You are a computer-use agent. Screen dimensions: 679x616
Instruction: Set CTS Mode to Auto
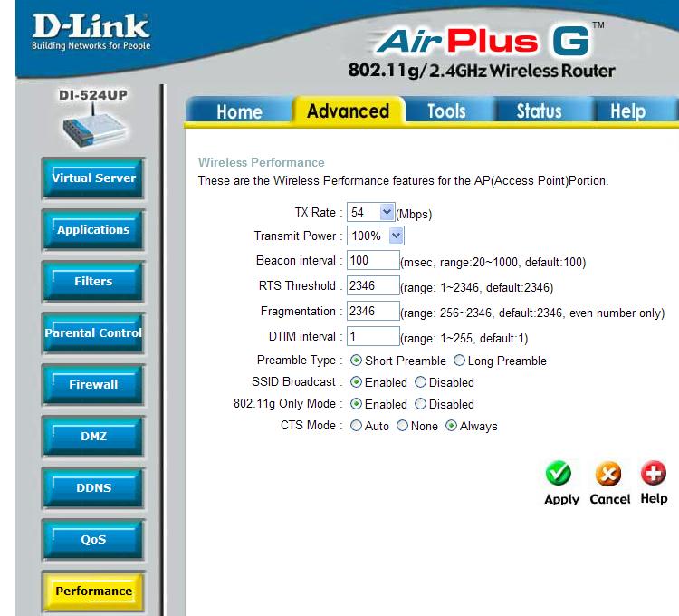point(356,426)
